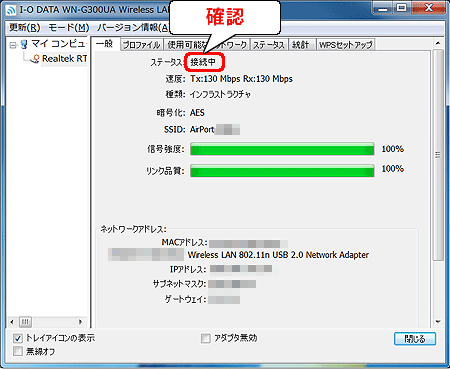450x369 pixels.
Task: Click the 100% signal strength value
Action: [393, 149]
